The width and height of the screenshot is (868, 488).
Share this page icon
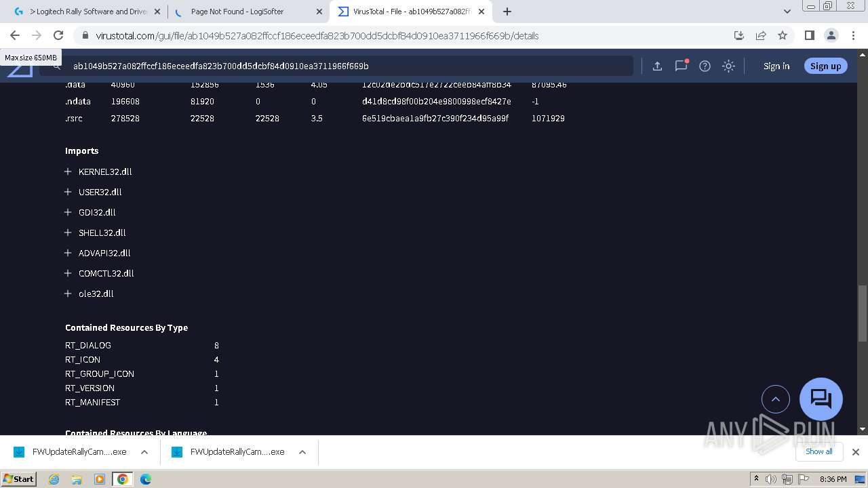point(761,35)
